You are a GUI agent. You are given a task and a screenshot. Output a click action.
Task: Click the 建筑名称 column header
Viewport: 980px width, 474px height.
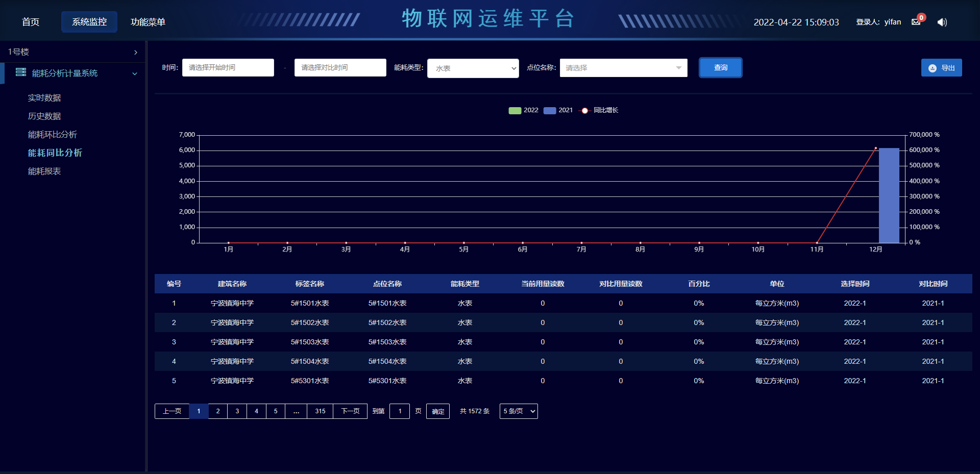pos(232,284)
